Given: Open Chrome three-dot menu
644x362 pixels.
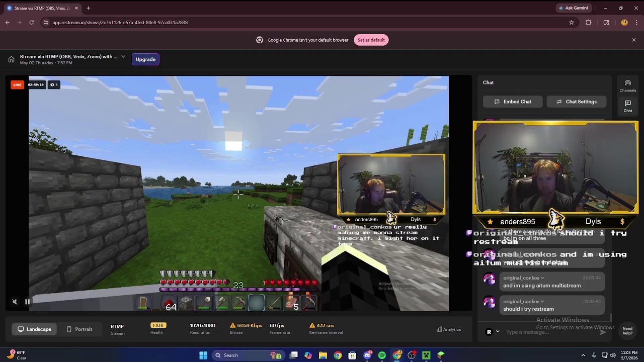Looking at the screenshot, I should pyautogui.click(x=636, y=23).
